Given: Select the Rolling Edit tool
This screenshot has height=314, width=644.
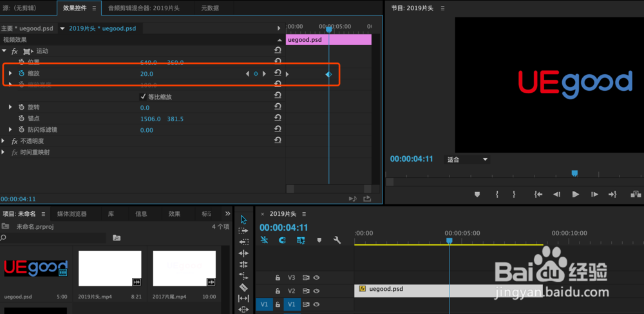Looking at the screenshot, I should coord(243,264).
